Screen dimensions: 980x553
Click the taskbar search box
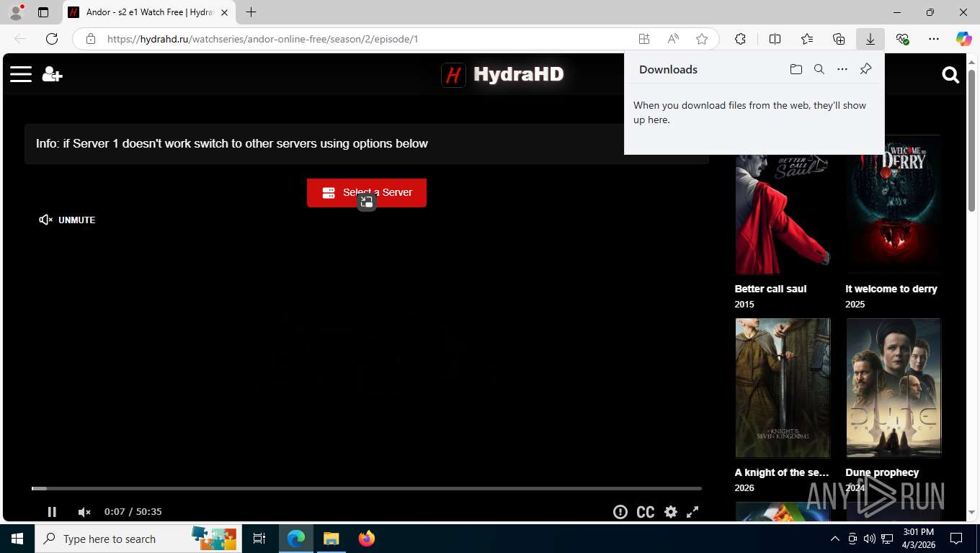coord(138,539)
